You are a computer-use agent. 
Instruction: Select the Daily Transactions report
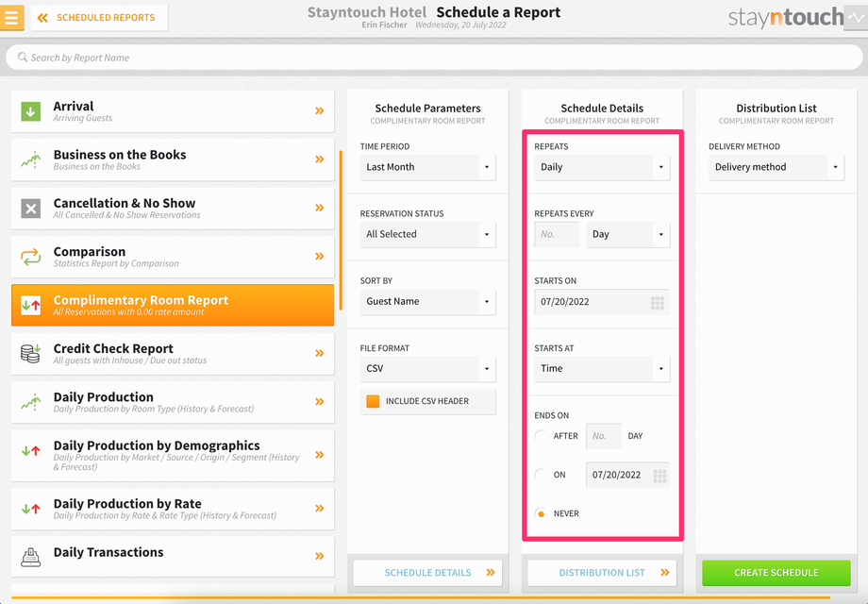173,557
